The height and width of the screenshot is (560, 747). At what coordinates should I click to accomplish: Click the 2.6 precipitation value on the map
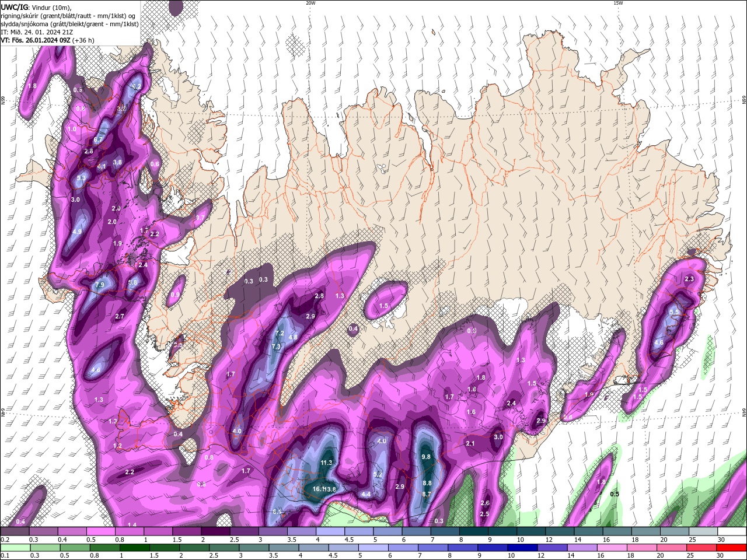coord(485,503)
